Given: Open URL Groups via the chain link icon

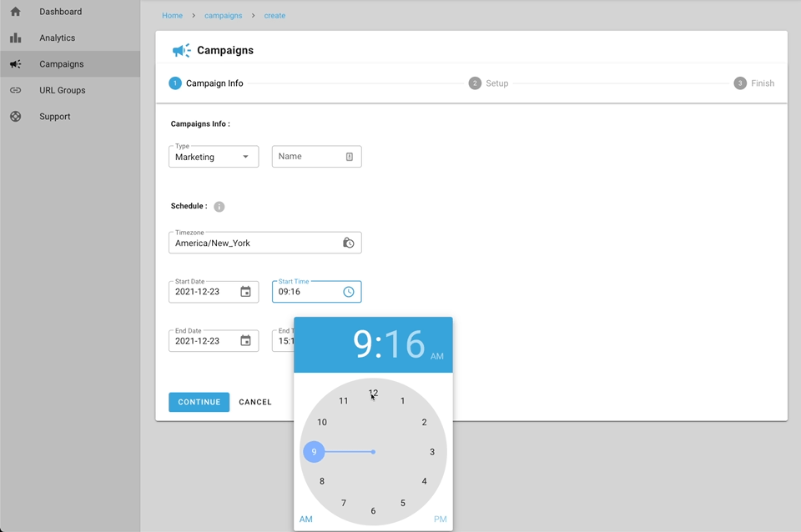Looking at the screenshot, I should coord(15,90).
